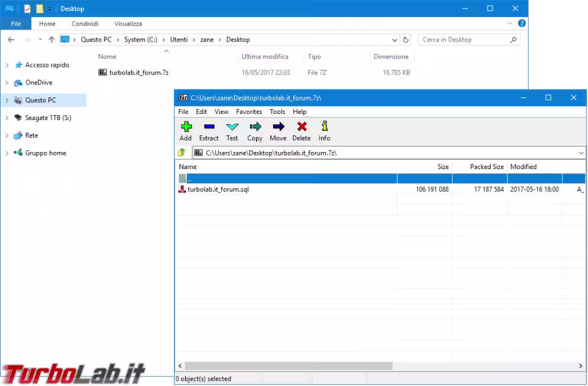Click the scroll right arrow in 7-Zip
Screen dimensions: 588x386
tap(581, 366)
